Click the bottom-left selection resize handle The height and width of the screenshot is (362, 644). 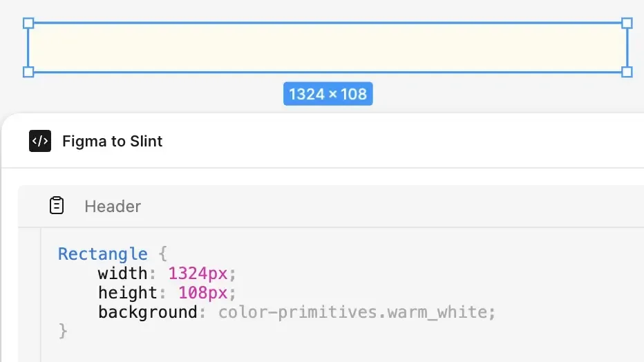[28, 72]
